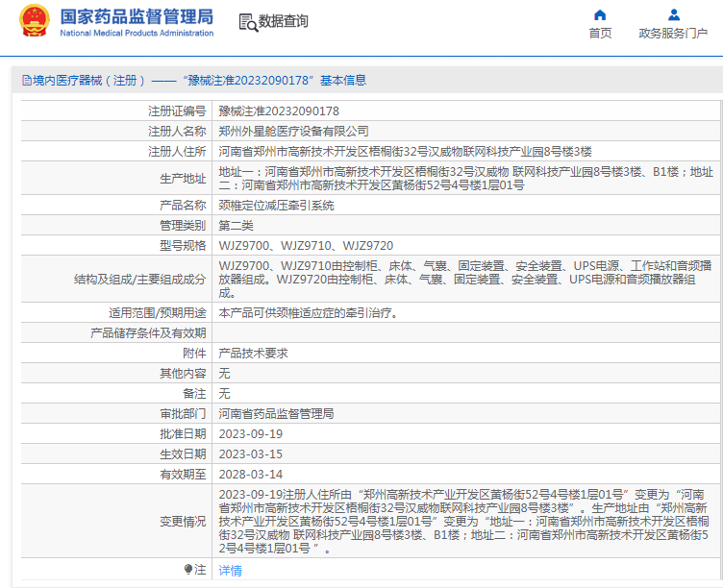Image resolution: width=723 pixels, height=588 pixels.
Task: Click 本产品可供颈椎适应症的牵引治疗 text
Action: (x=308, y=313)
